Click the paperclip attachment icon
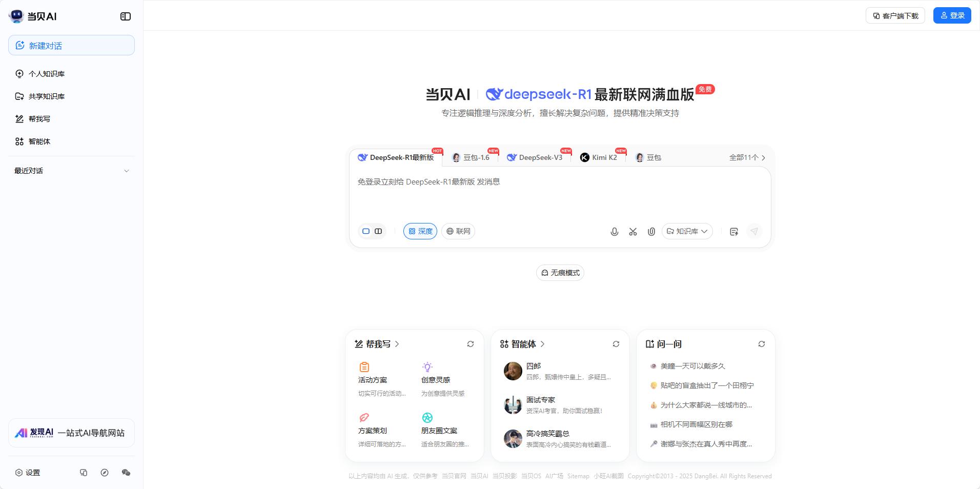The width and height of the screenshot is (980, 489). click(651, 232)
